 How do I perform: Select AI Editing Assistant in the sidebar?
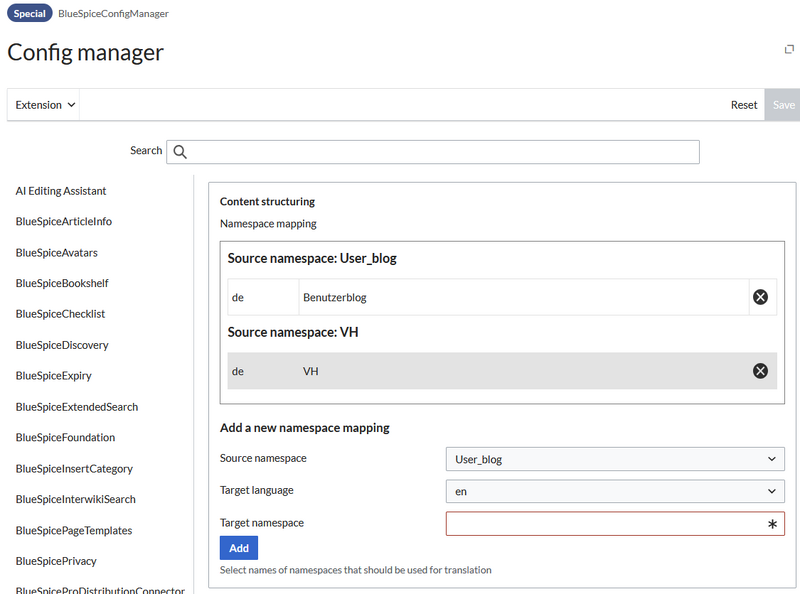[56, 191]
